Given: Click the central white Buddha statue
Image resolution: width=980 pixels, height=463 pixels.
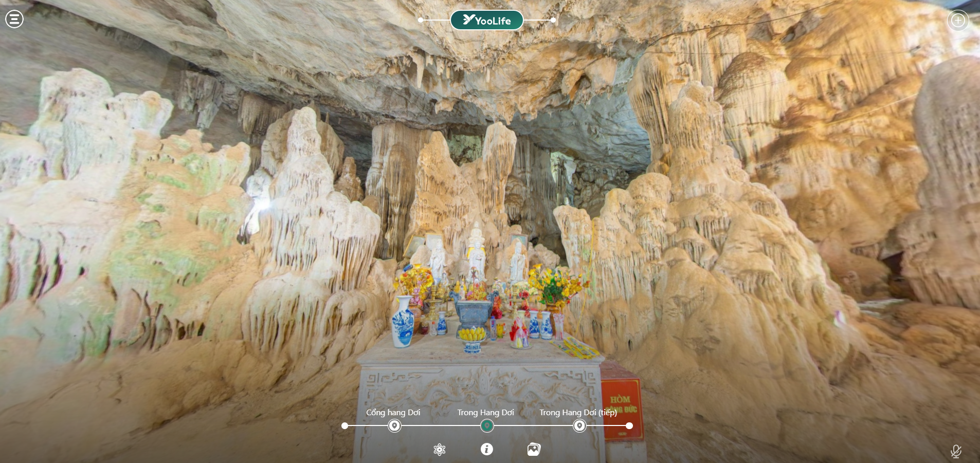Looking at the screenshot, I should pos(477,252).
